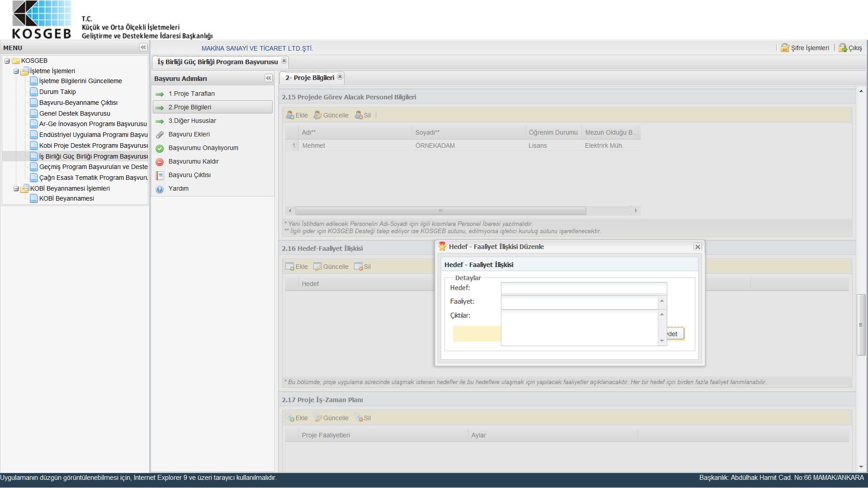Click the Başvuru Çıktısı document icon
The image size is (868, 488).
[x=160, y=175]
